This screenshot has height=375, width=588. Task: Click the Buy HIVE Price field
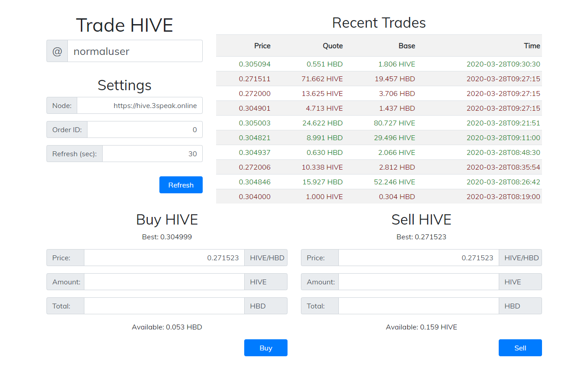pos(164,258)
